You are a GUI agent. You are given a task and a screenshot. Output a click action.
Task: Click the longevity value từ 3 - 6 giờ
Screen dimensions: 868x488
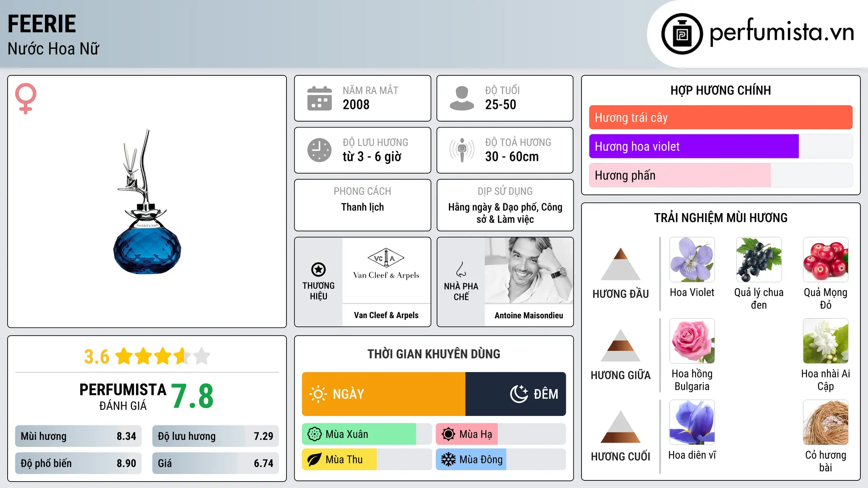[372, 157]
